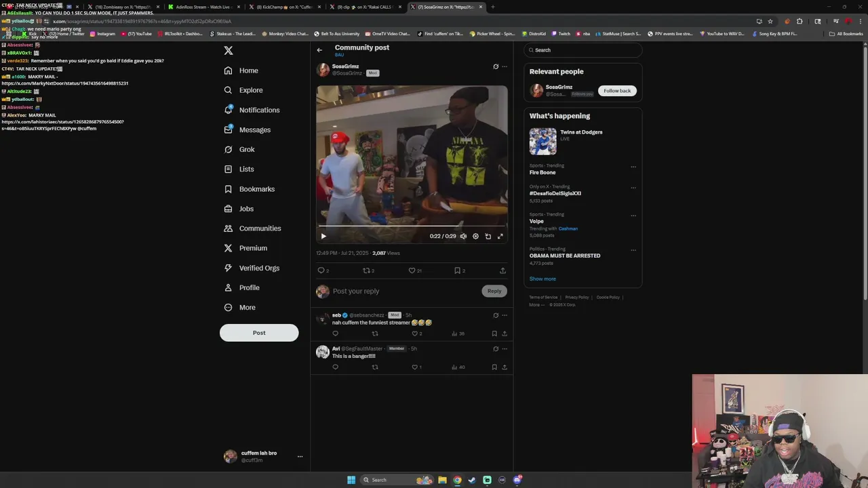Bookmark the main post
This screenshot has width=868, height=488.
point(457,270)
